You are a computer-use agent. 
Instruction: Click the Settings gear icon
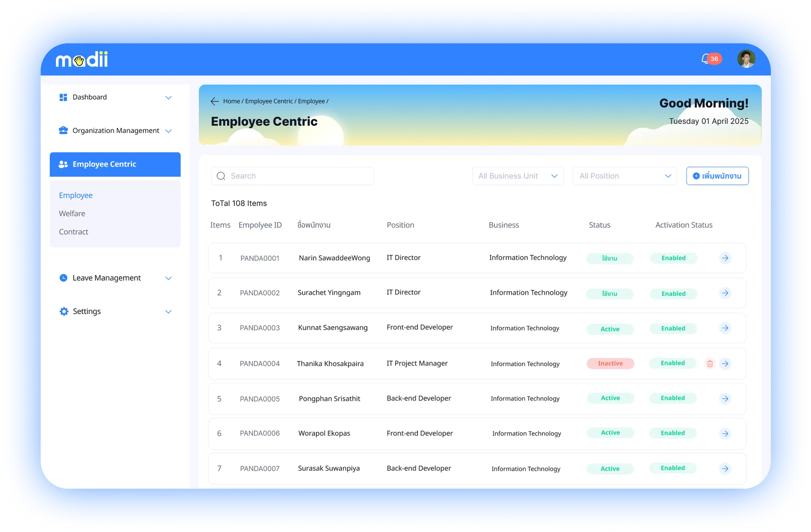pos(64,311)
